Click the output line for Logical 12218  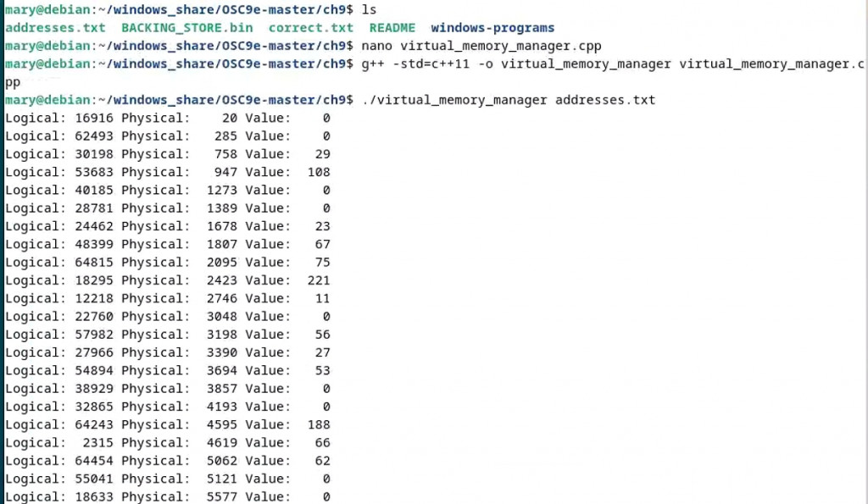point(168,299)
